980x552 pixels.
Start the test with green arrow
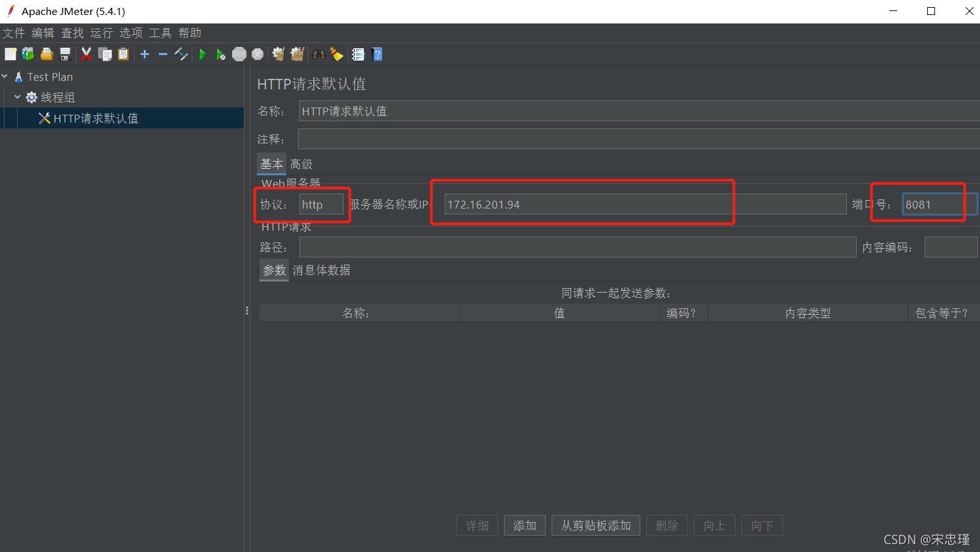point(202,54)
